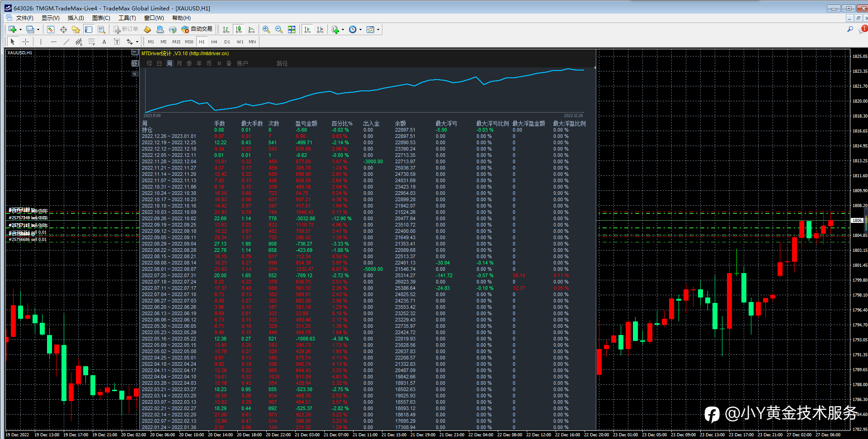Screen dimensions: 868x439
Task: Click the -3032.88 loss value cell
Action: pos(306,218)
